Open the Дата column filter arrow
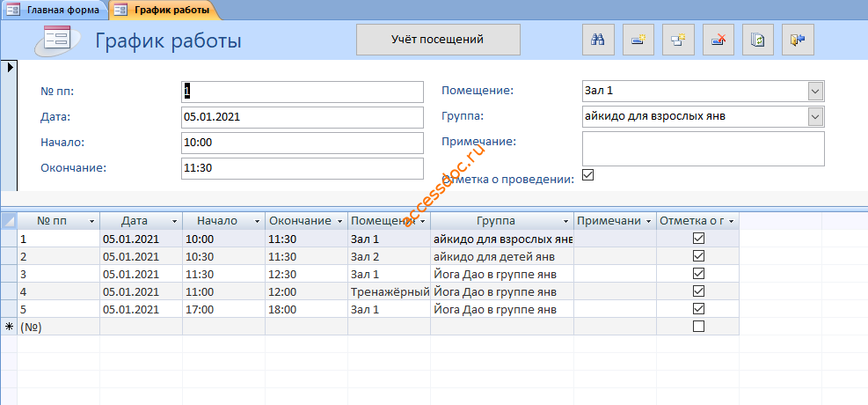Screen dimensions: 868x405 pyautogui.click(x=175, y=221)
